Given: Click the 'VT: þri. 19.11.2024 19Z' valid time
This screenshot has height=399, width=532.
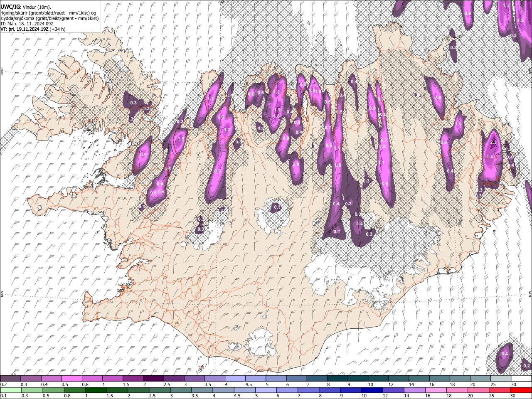Looking at the screenshot, I should click(24, 29).
